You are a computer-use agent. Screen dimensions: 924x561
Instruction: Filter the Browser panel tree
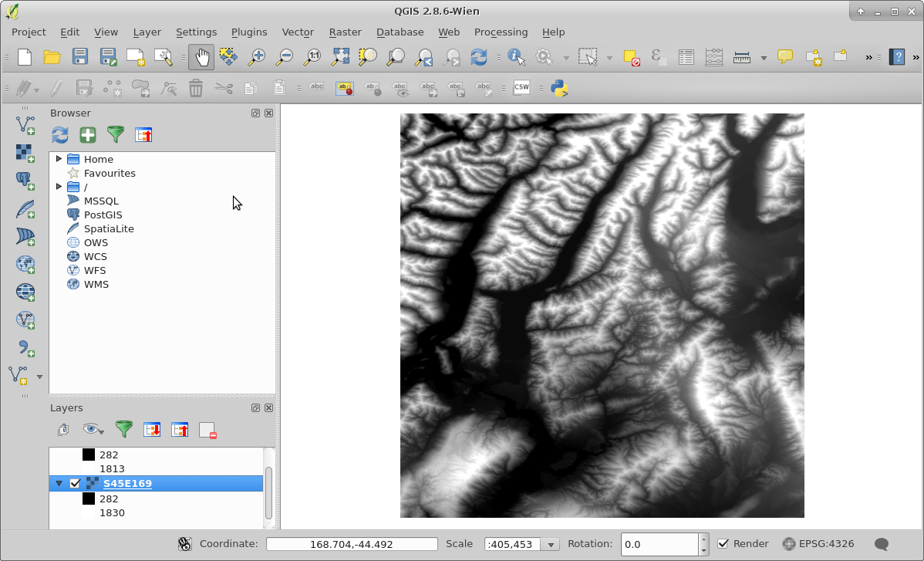[x=116, y=135]
